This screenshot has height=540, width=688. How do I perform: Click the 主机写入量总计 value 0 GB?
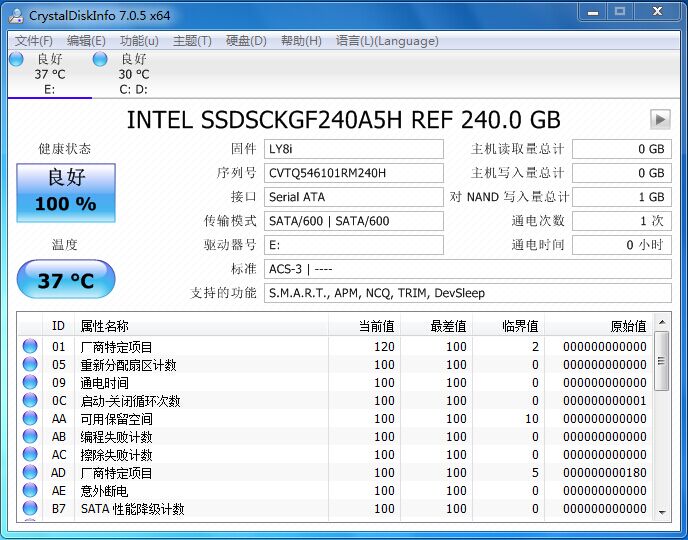point(622,173)
